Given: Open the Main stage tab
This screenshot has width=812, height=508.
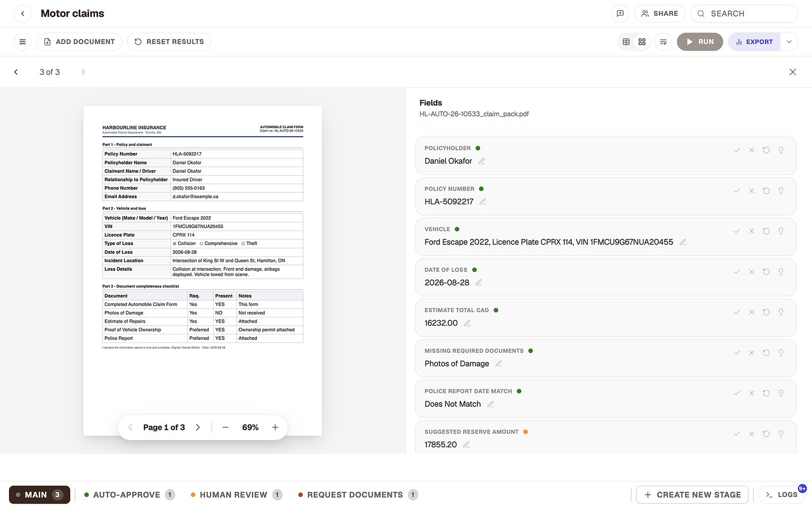Looking at the screenshot, I should point(39,494).
